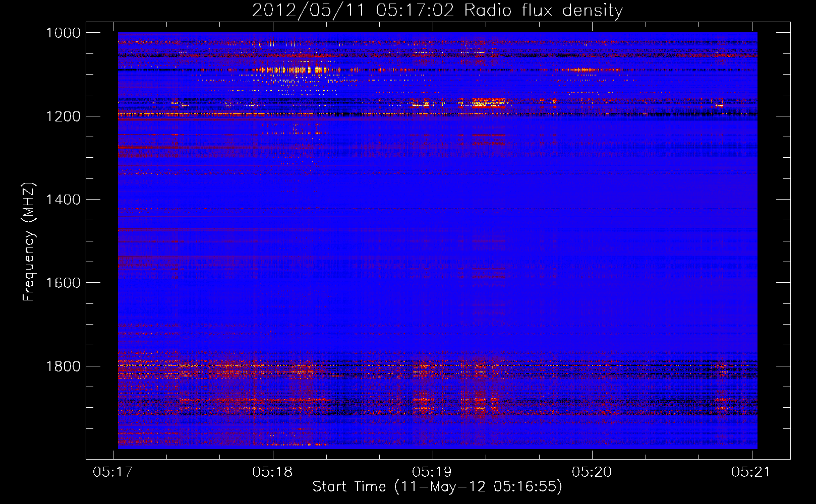Select the 1800 frequency axis label

tap(63, 366)
